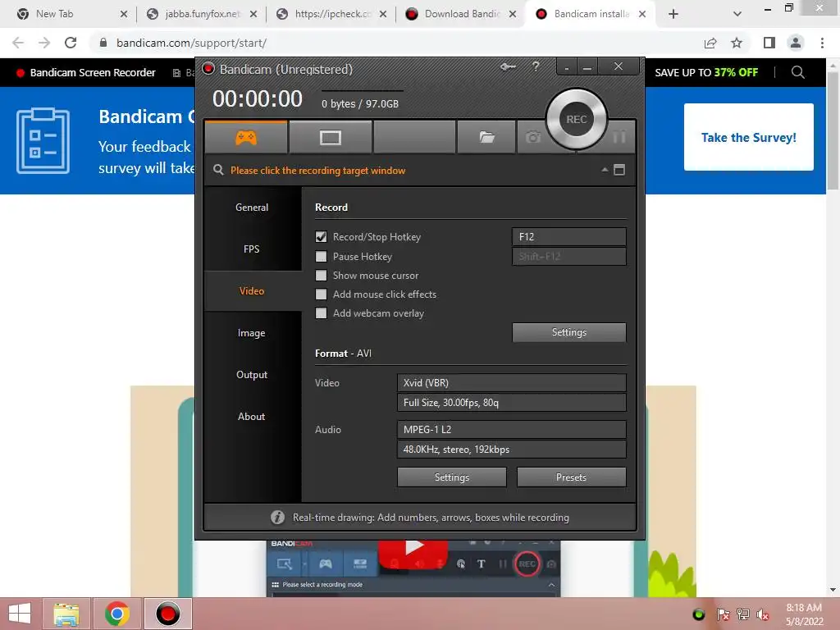The height and width of the screenshot is (630, 840).
Task: Select the Video settings tab
Action: point(252,291)
